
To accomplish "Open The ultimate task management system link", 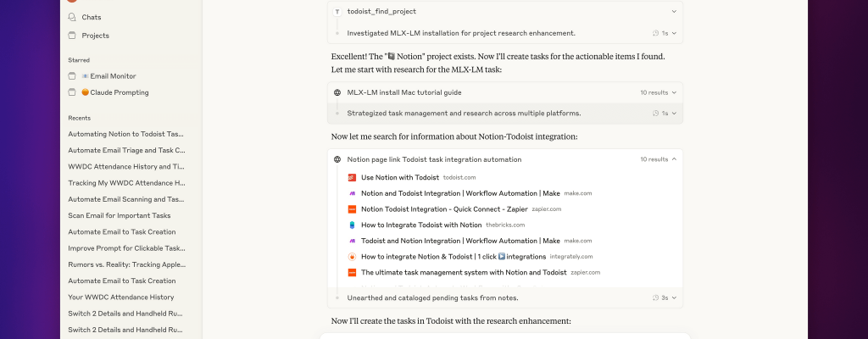I will [x=464, y=273].
